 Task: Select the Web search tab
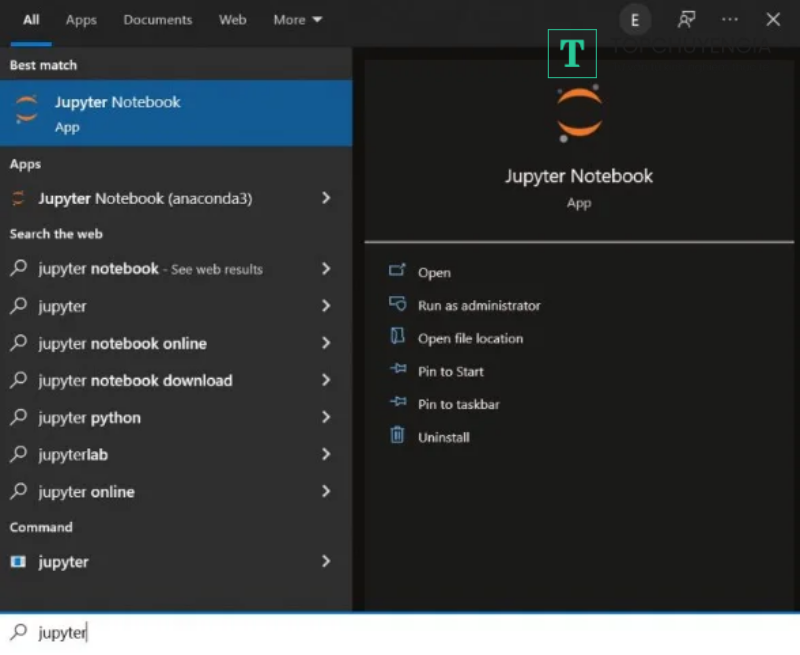click(232, 20)
